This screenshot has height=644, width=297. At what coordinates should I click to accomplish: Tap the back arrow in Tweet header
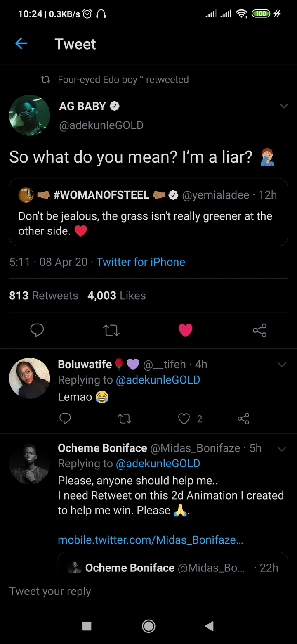click(x=21, y=43)
